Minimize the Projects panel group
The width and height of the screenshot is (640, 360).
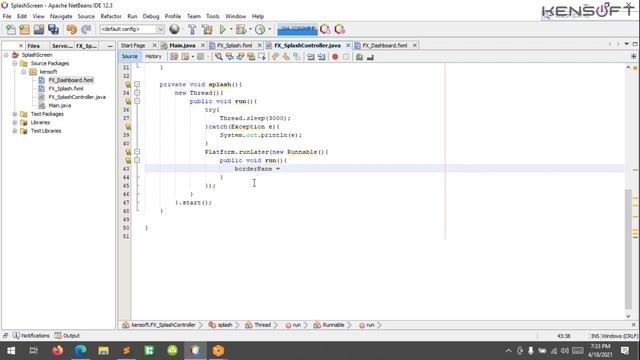(110, 46)
